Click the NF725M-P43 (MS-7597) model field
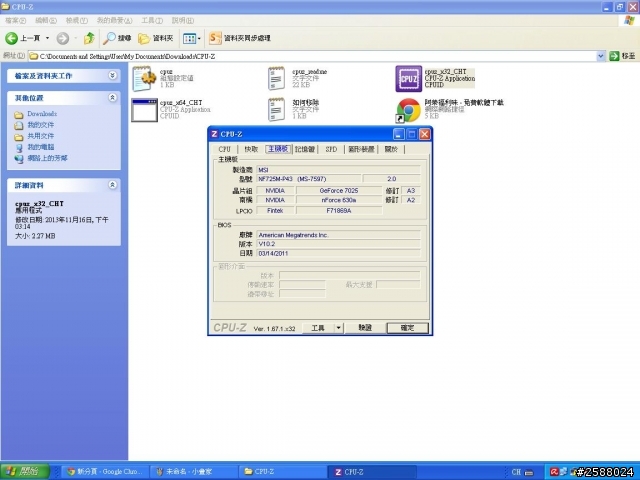Screen dimensions: 640x480 (309, 179)
